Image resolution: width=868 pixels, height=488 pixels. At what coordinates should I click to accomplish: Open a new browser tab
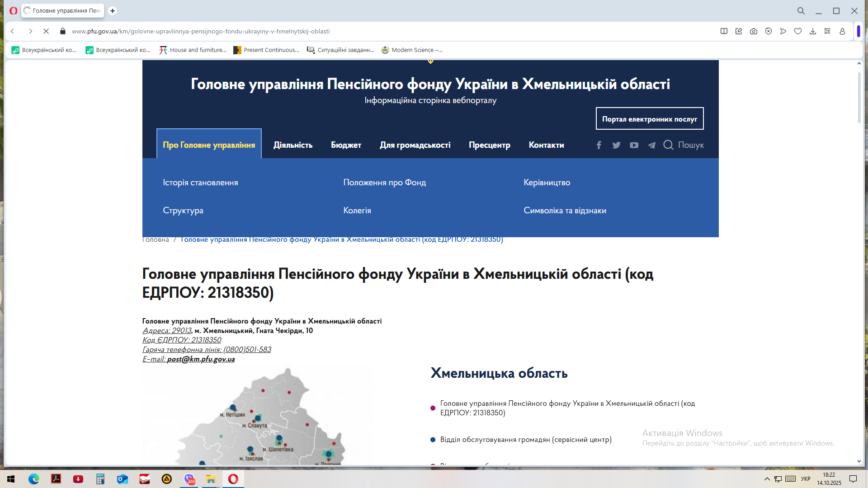point(113,10)
